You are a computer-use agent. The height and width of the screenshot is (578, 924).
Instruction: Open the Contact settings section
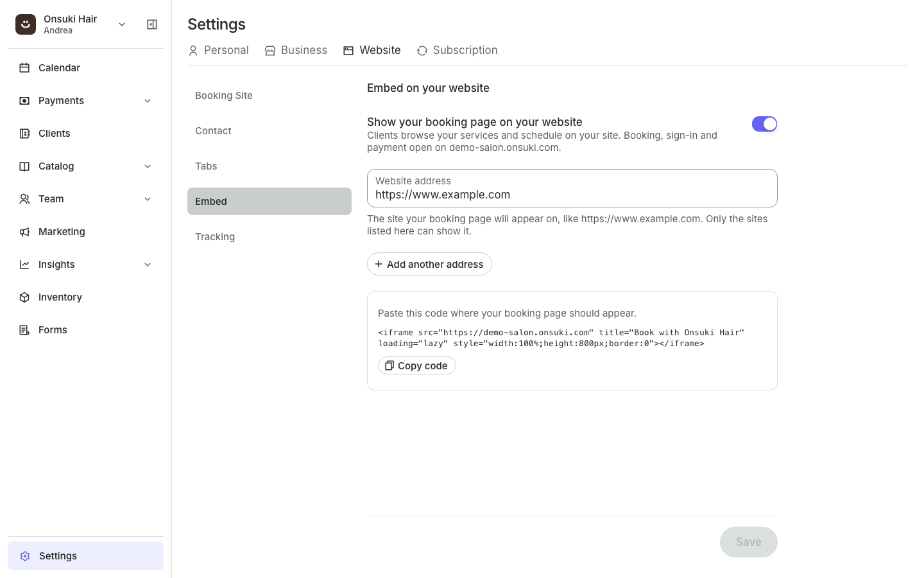click(x=269, y=131)
